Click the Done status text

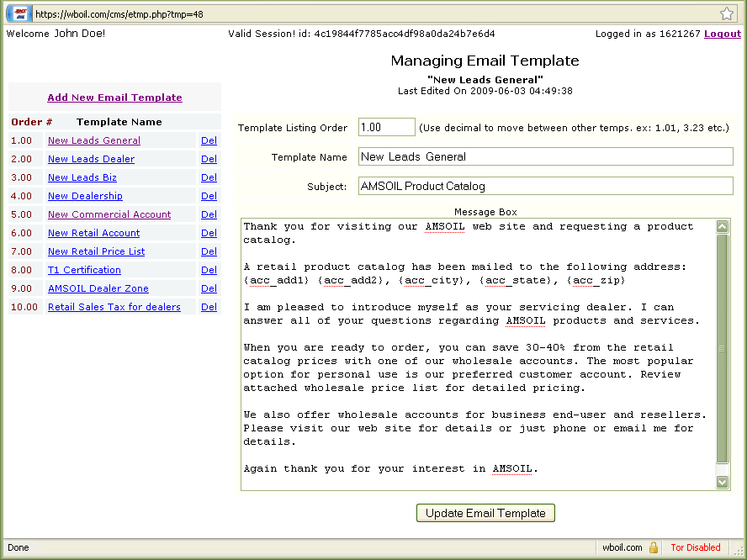coord(19,547)
